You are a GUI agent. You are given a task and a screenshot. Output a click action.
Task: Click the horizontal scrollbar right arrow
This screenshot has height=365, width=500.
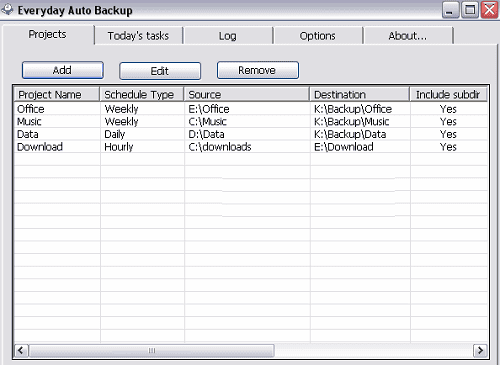pos(480,350)
